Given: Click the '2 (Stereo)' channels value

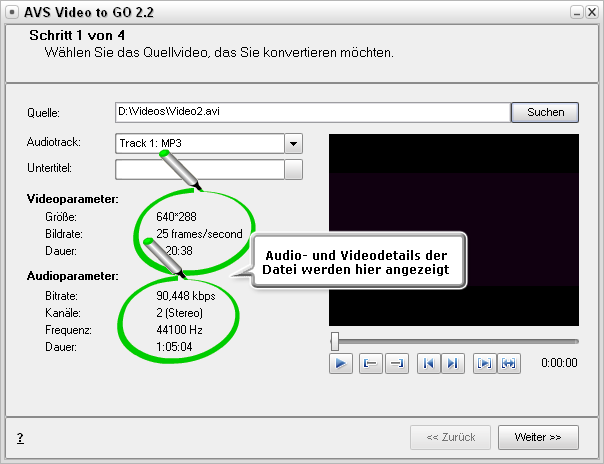Looking at the screenshot, I should click(180, 313).
